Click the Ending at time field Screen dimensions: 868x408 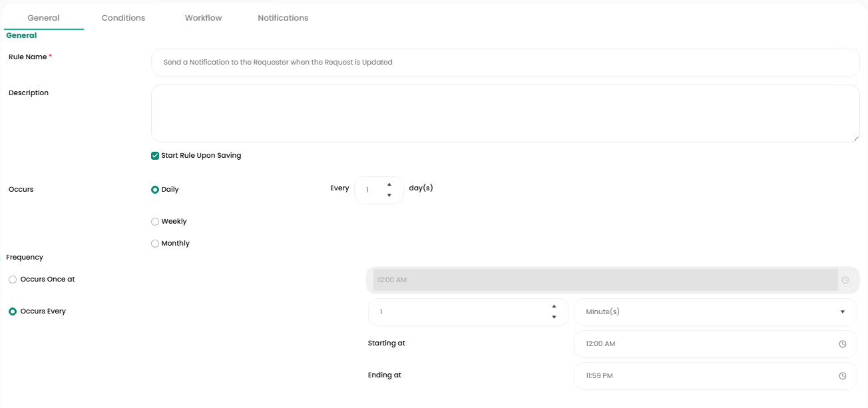click(x=706, y=376)
